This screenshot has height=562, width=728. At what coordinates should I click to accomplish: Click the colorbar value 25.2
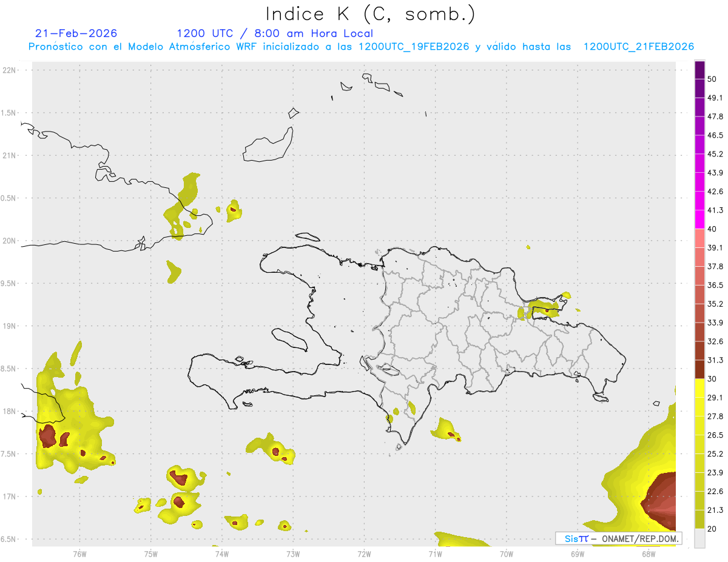point(715,454)
